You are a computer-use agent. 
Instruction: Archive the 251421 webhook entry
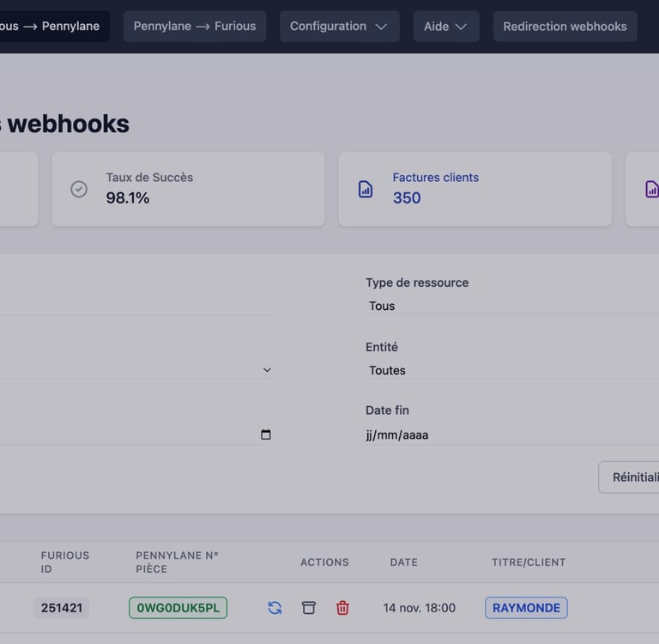point(309,607)
